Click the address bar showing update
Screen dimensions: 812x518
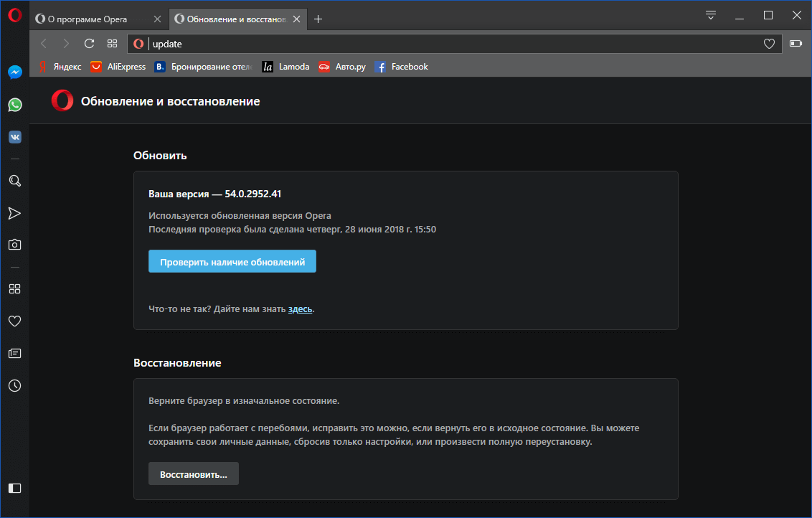point(455,44)
